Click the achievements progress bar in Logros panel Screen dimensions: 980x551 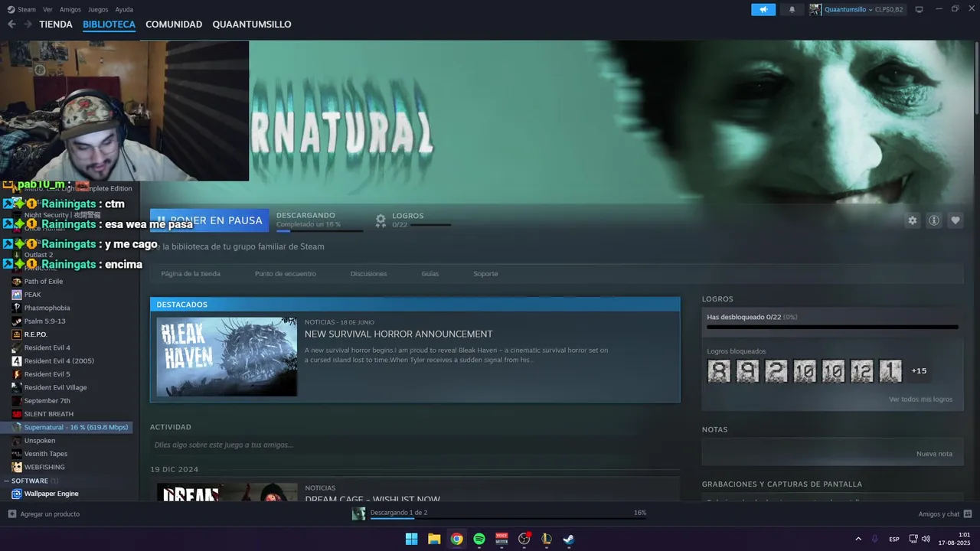[832, 327]
